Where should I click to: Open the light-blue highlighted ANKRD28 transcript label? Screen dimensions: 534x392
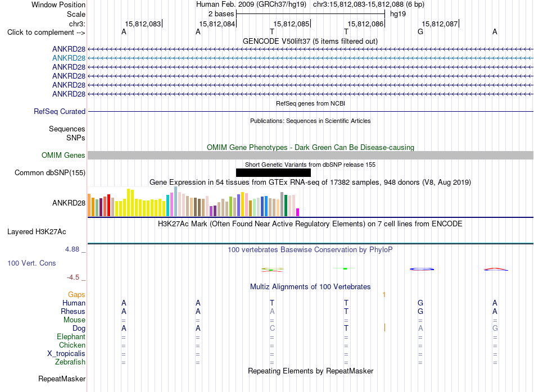coord(69,58)
